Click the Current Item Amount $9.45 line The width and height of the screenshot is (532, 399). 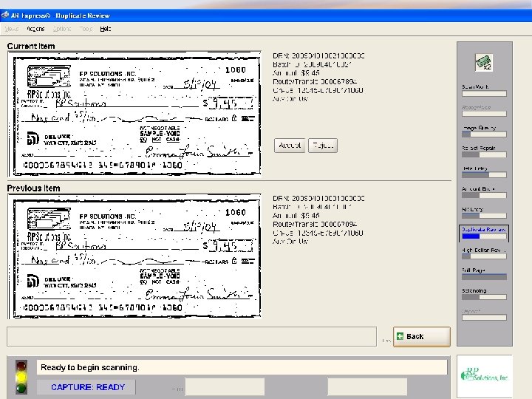[296, 73]
